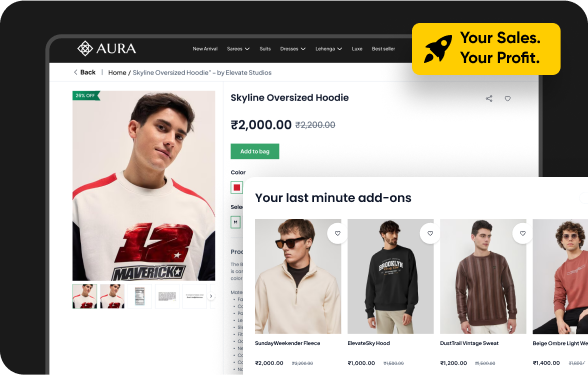Open the Best seller menu item
This screenshot has height=375, width=588.
click(x=383, y=49)
